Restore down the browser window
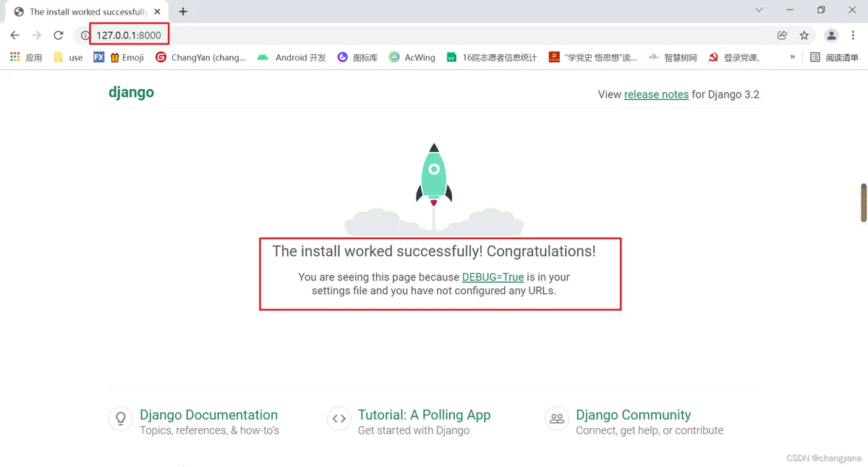 click(821, 10)
